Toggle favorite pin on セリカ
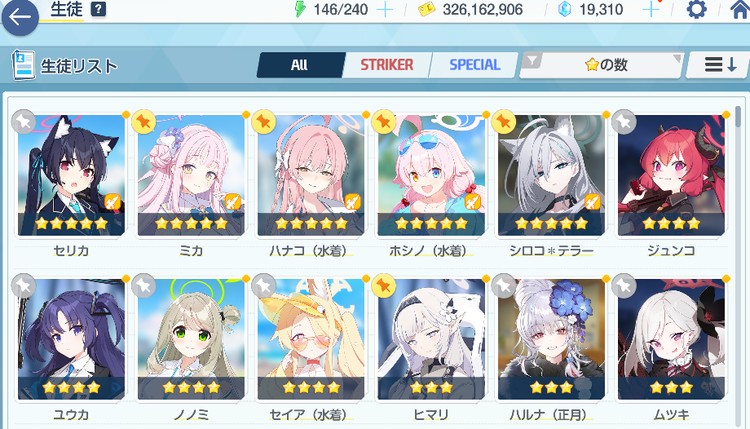Screen dimensions: 750x429 tap(23, 121)
